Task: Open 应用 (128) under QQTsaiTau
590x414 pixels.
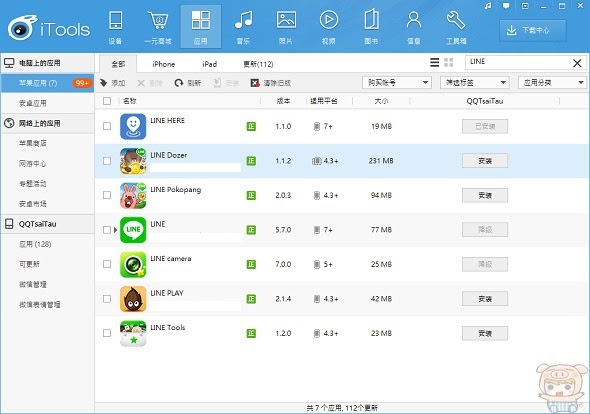Action: point(35,244)
